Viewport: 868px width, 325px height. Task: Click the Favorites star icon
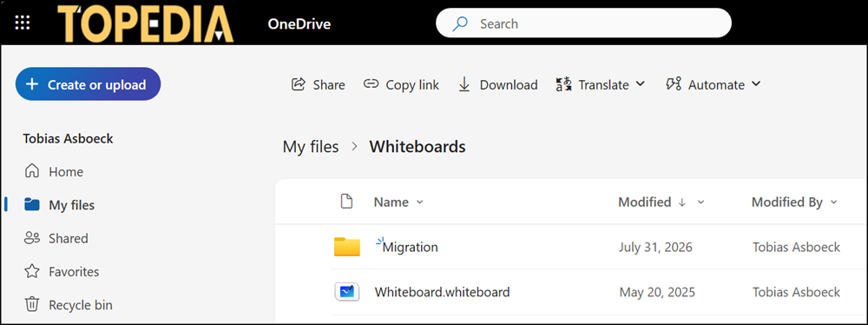coord(32,271)
